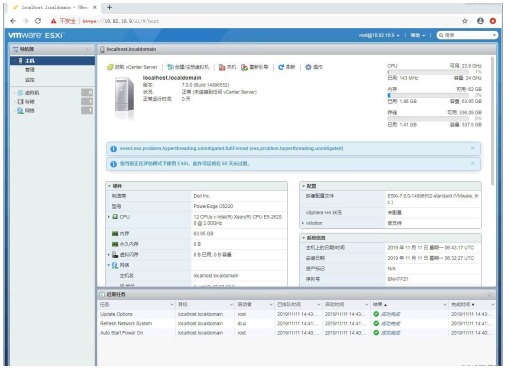Dismiss the hyperthreading unmitigated warning banner

point(472,148)
